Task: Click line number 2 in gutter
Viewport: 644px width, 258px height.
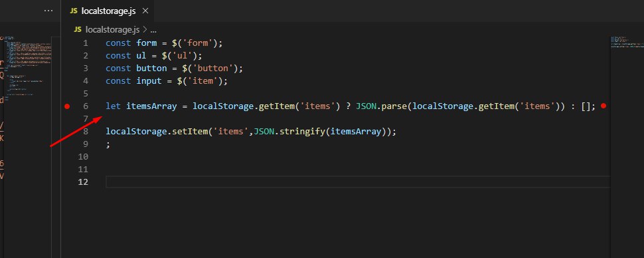Action: pos(86,56)
